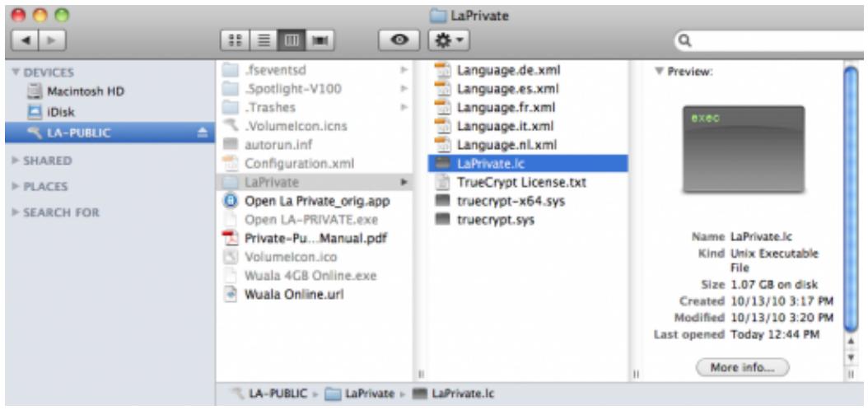868x410 pixels.
Task: Select the Private-Pu...Manual.pdf file
Action: [315, 239]
